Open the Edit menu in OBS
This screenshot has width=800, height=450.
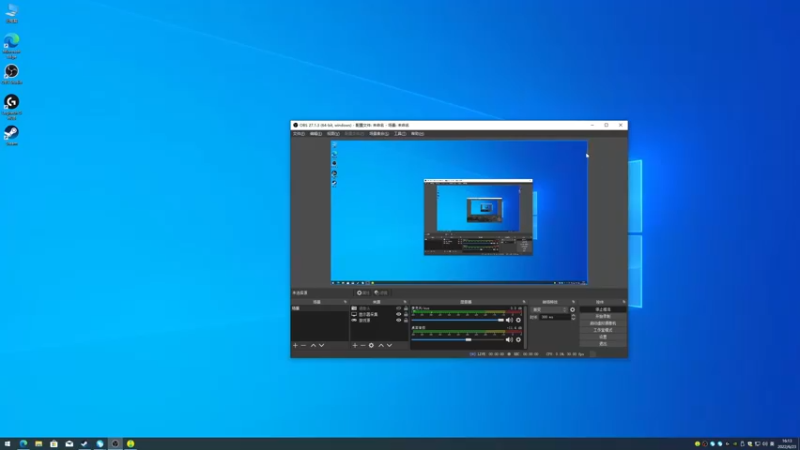coord(316,134)
